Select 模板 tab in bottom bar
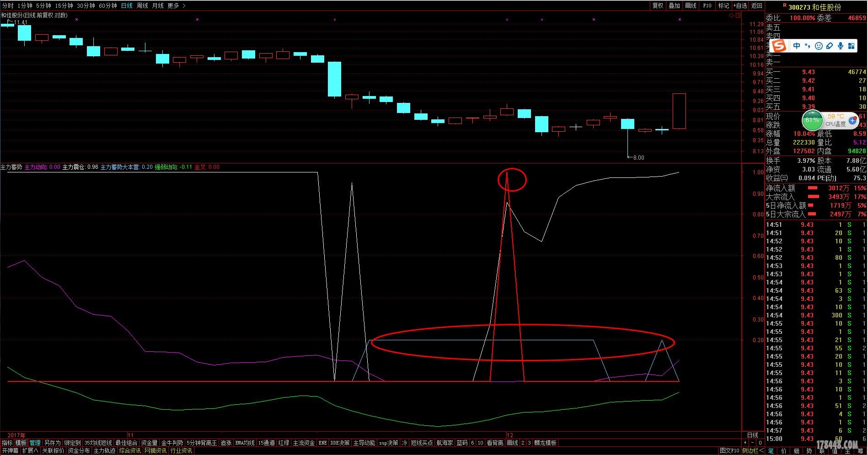The height and width of the screenshot is (456, 868). [x=21, y=443]
